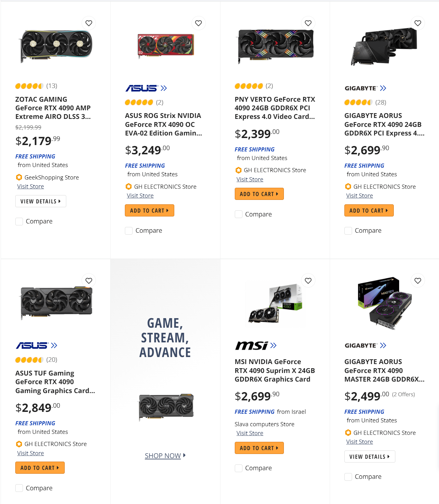The width and height of the screenshot is (439, 504).
Task: Click the GH ELECTRONICS store badge under ASUS ROG
Action: [x=128, y=186]
